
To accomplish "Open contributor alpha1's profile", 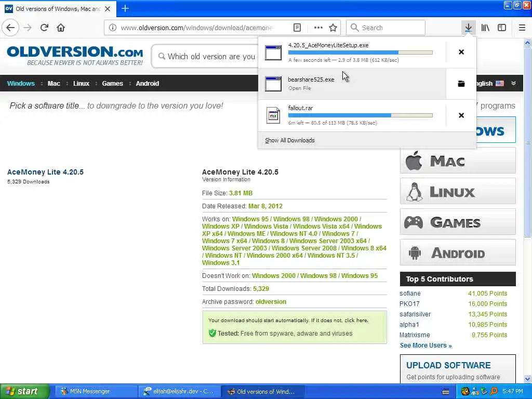I will pyautogui.click(x=409, y=325).
